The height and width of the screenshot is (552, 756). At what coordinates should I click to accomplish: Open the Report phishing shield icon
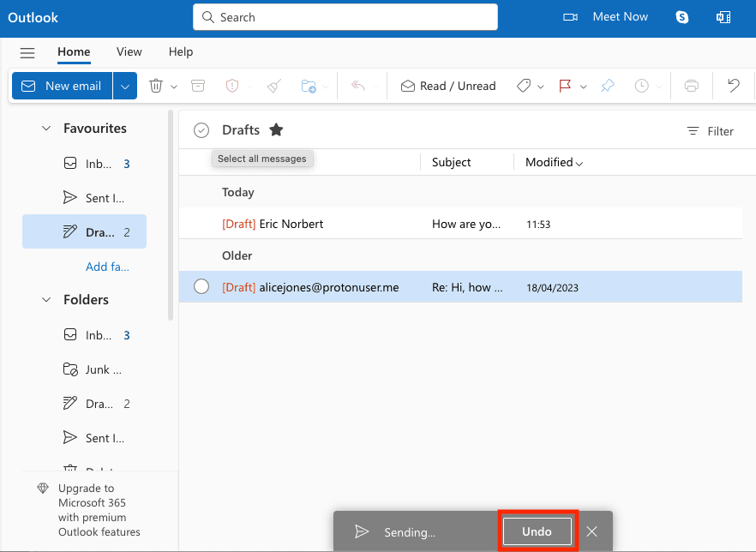(231, 86)
